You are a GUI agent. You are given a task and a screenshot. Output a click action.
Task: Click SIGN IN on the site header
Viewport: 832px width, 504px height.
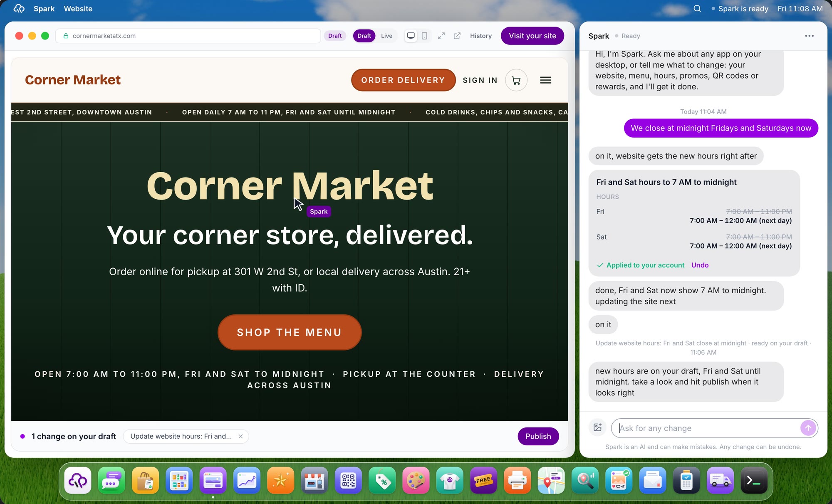pos(480,80)
